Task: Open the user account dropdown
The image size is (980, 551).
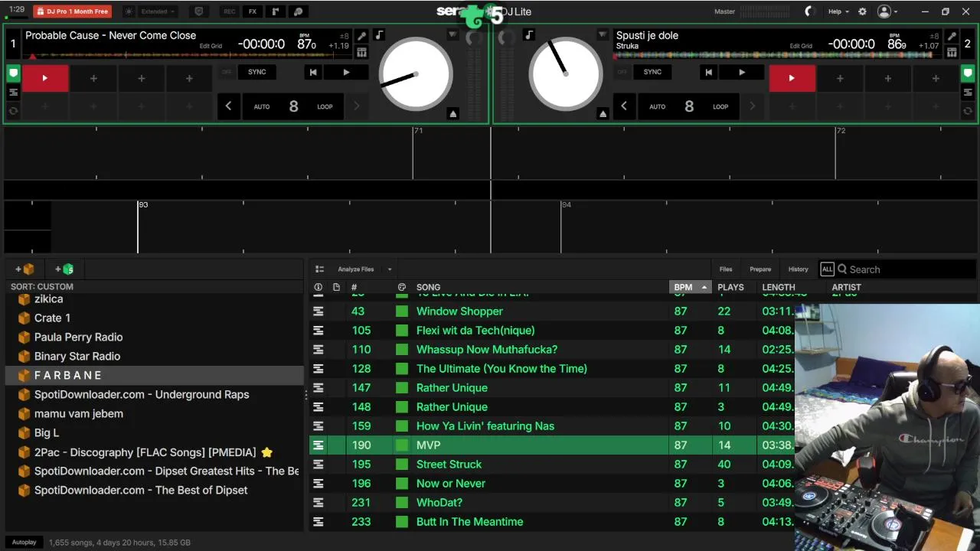Action: pos(888,11)
